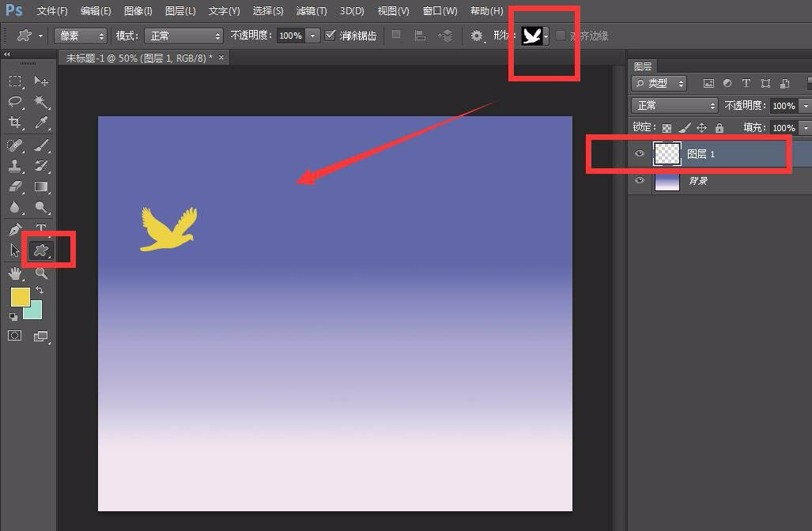This screenshot has height=531, width=812.
Task: Hide the 背景 layer with its eye icon
Action: point(640,180)
